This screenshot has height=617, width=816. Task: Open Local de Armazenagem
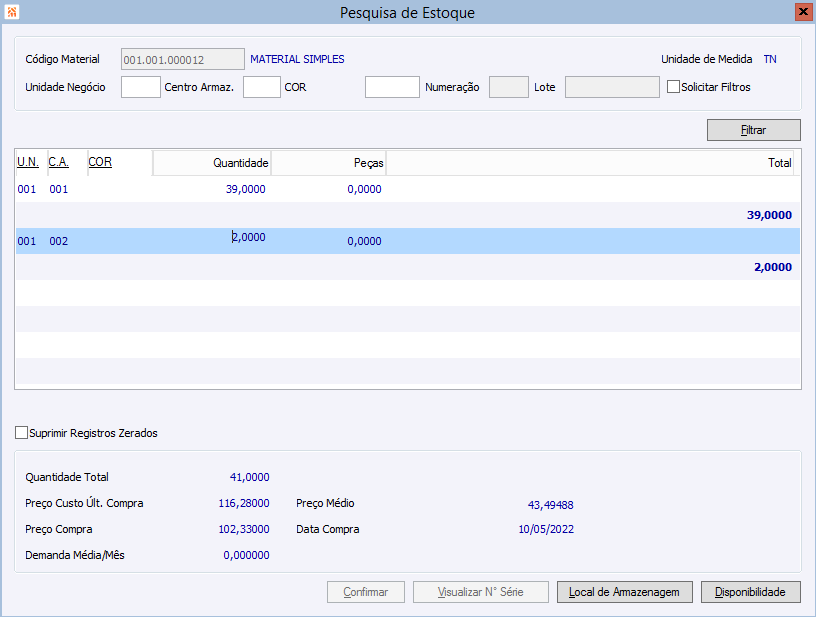(625, 592)
